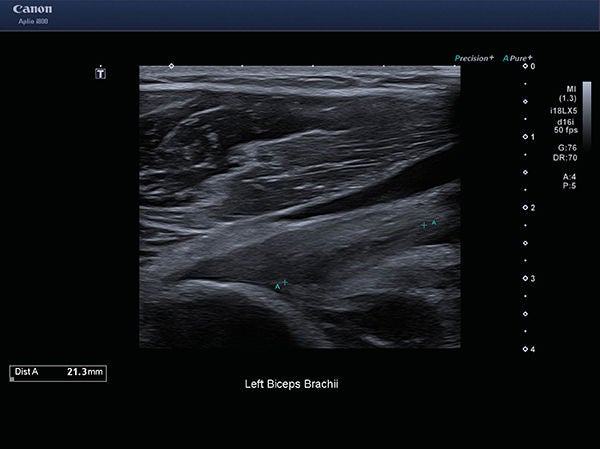Click the Dist A 21.3mm measurement box
This screenshot has width=600, height=449.
tap(58, 373)
